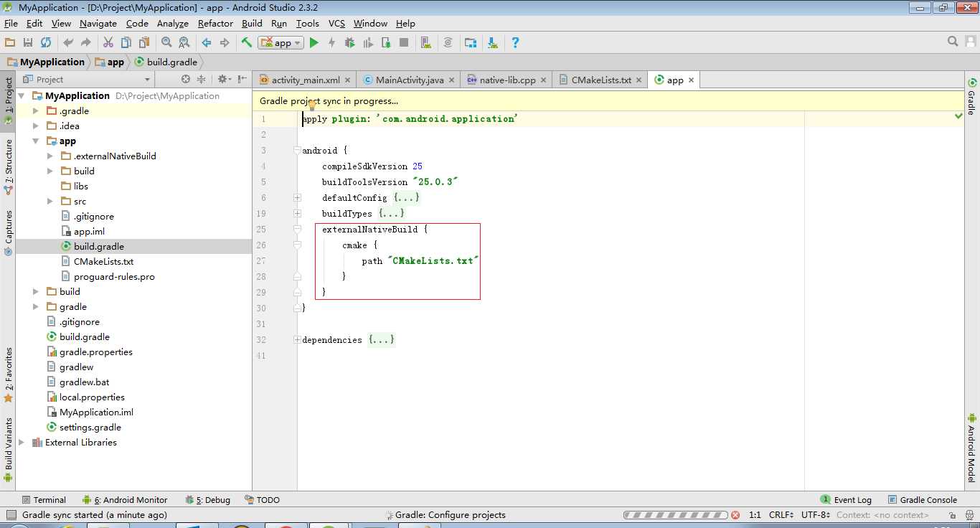
Task: Switch to native-lib.cpp tab
Action: 507,80
